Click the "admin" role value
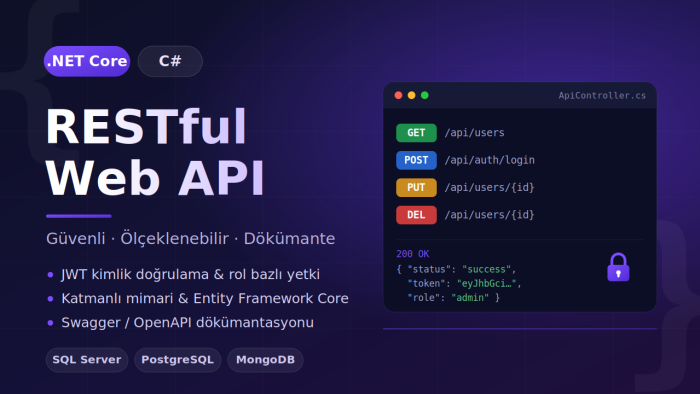 point(470,298)
